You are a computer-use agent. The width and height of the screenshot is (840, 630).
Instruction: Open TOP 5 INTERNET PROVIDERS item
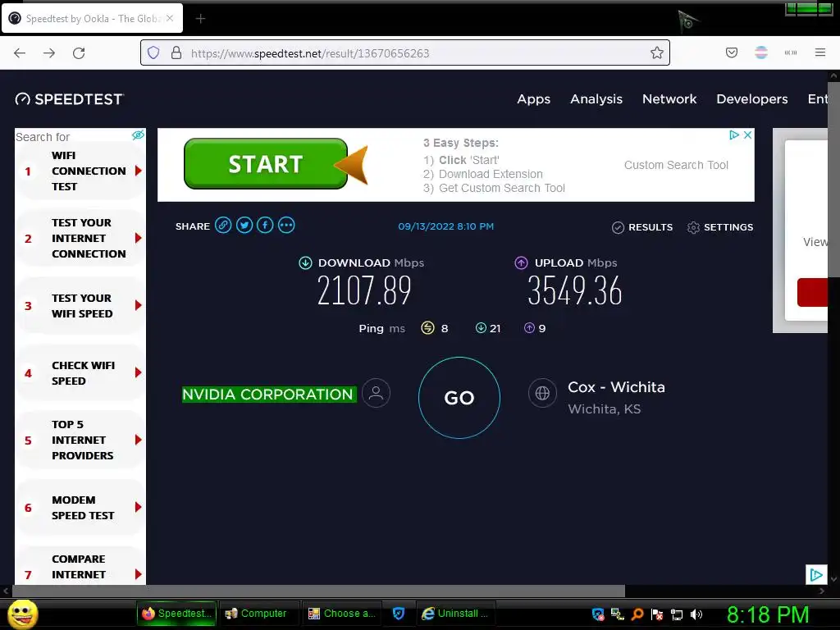[80, 440]
